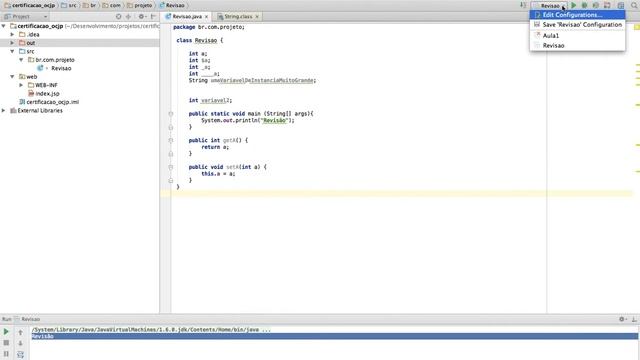
Task: Fold the main method in gutter
Action: coord(171,114)
